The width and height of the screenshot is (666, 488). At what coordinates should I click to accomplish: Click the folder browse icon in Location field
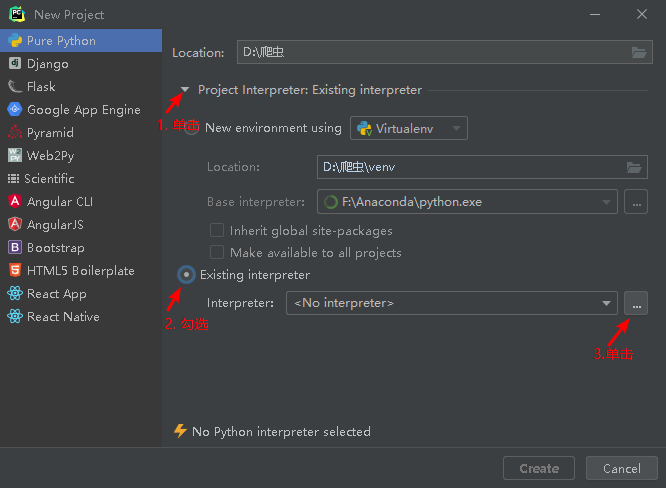tap(639, 52)
